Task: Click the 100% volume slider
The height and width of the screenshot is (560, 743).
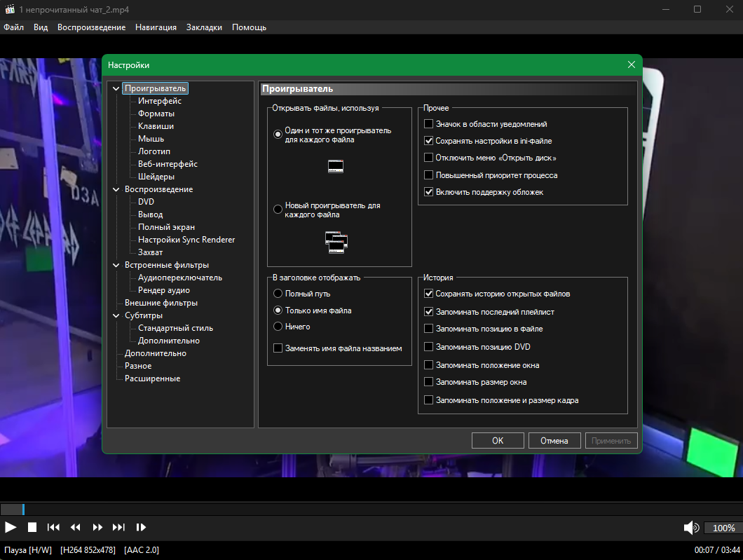Action: pyautogui.click(x=723, y=528)
